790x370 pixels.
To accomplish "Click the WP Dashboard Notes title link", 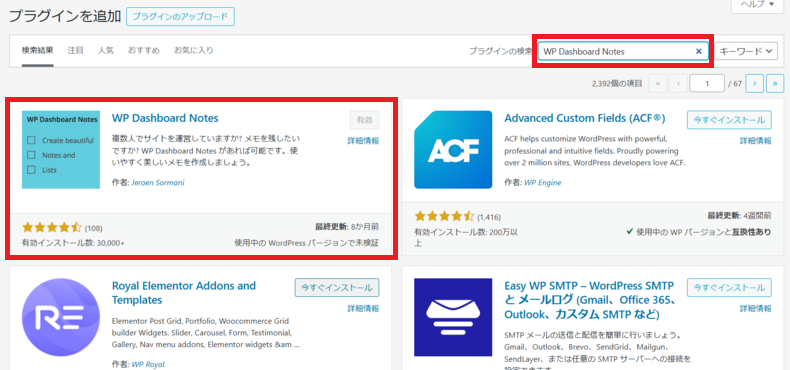I will 165,118.
